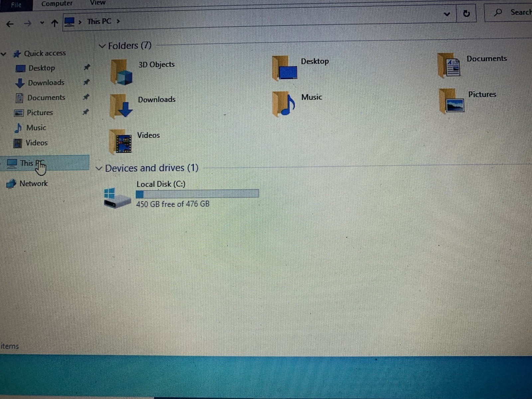Click the search magnifier icon
532x399 pixels.
(498, 13)
